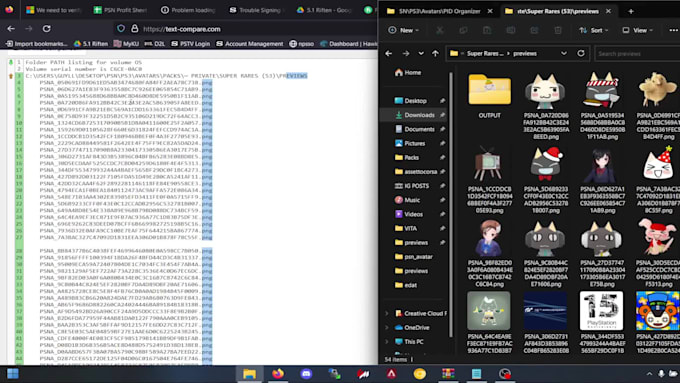Open WinRAR from the taskbar

[x=448, y=373]
